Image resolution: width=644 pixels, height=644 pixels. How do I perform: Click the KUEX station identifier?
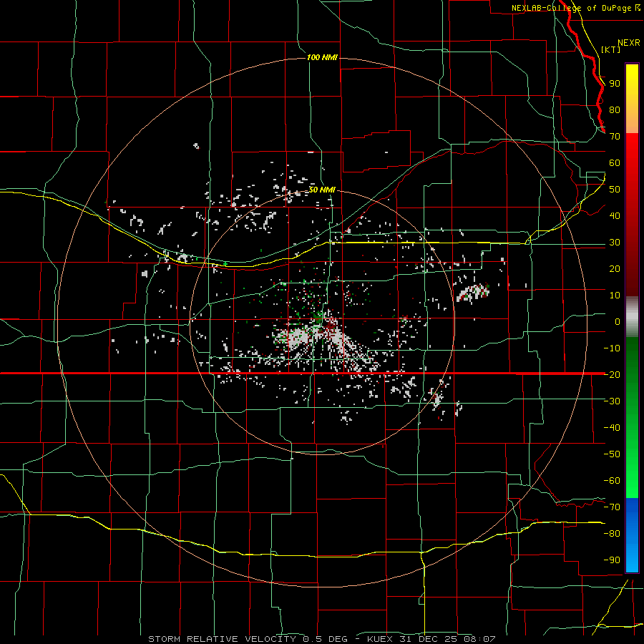click(380, 639)
